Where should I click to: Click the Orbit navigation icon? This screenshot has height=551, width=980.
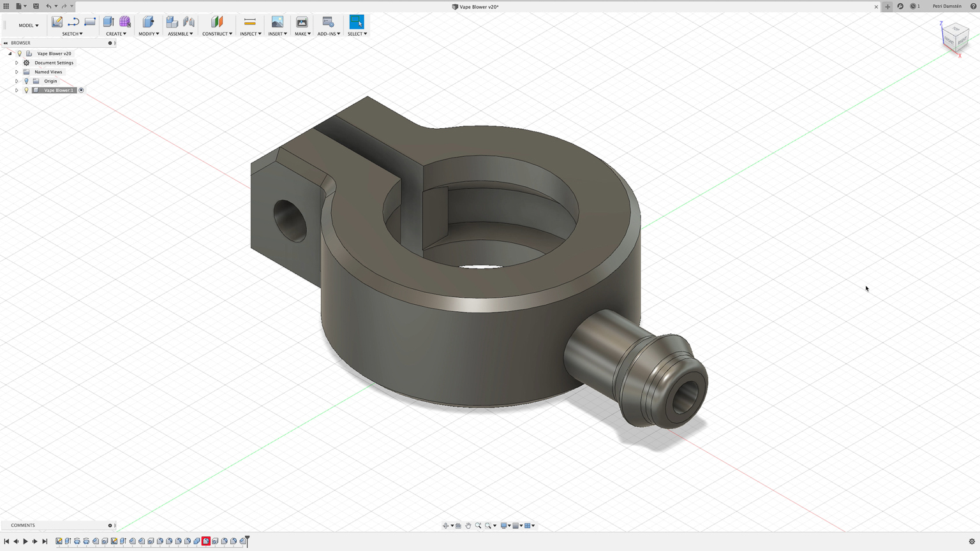(445, 525)
